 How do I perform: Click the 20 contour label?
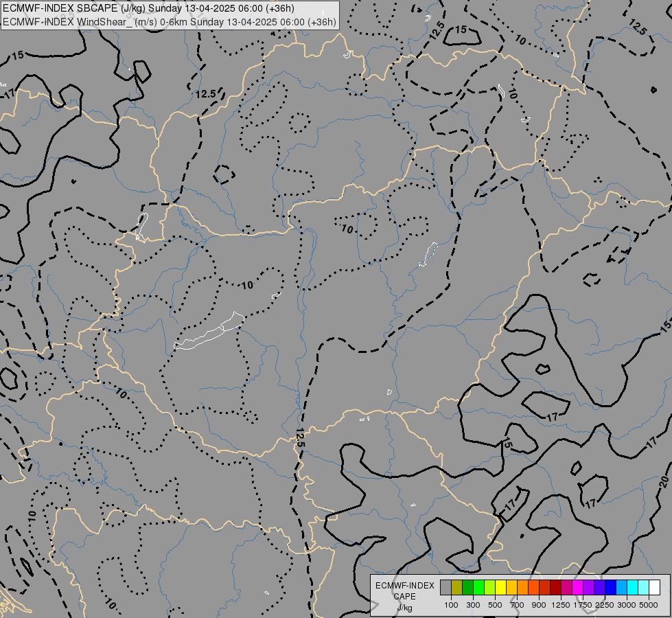(x=664, y=483)
